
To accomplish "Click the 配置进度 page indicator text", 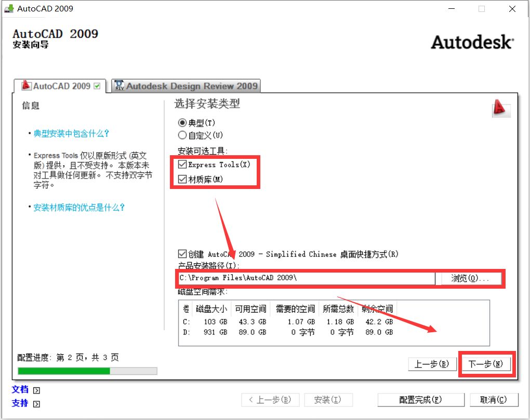I will 68,357.
